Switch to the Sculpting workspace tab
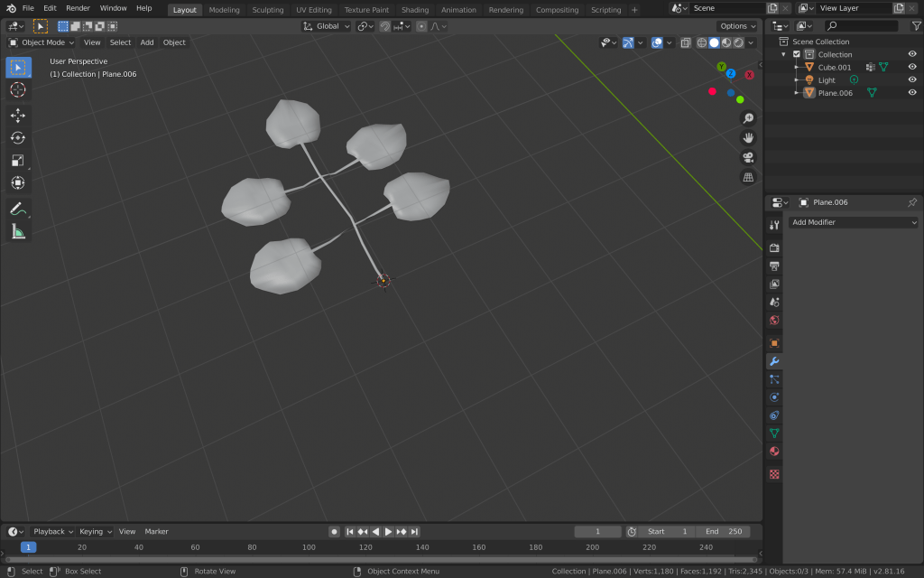 (x=267, y=10)
